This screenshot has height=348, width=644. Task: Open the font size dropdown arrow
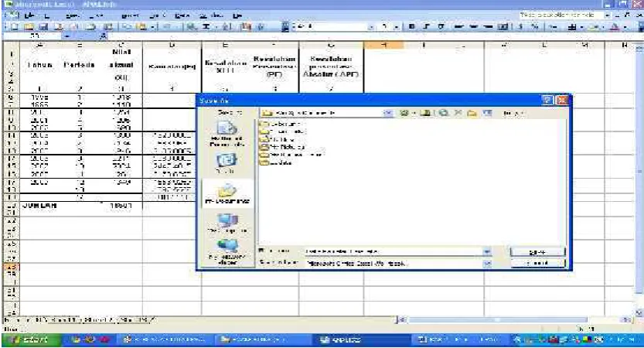tap(397, 27)
